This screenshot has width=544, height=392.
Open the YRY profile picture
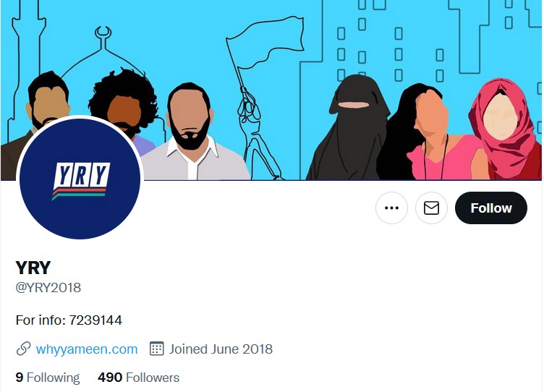point(80,179)
